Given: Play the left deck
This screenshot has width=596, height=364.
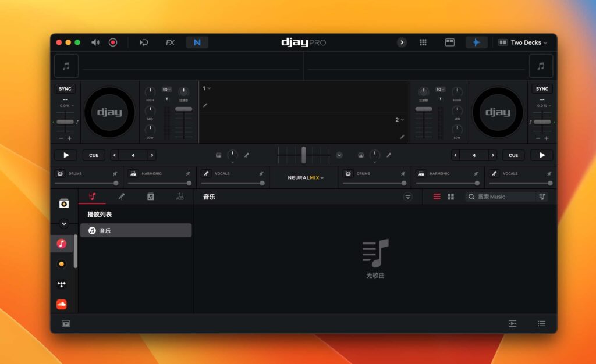Looking at the screenshot, I should pyautogui.click(x=65, y=155).
